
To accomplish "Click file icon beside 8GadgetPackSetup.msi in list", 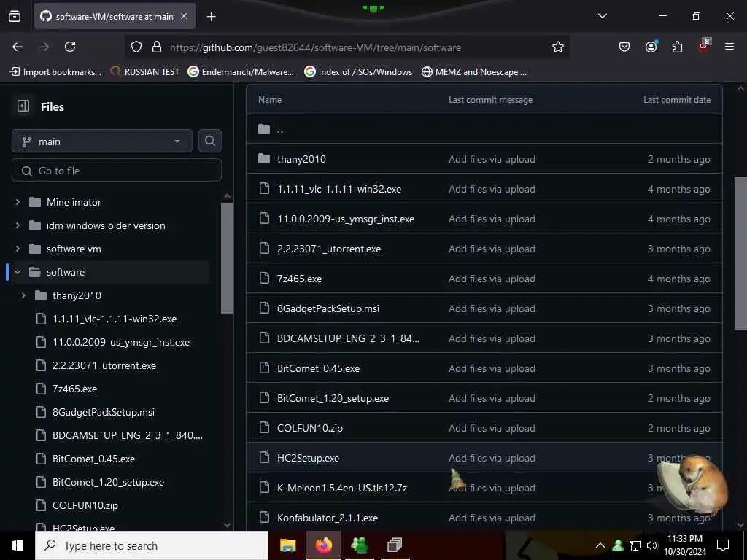I will [x=264, y=308].
